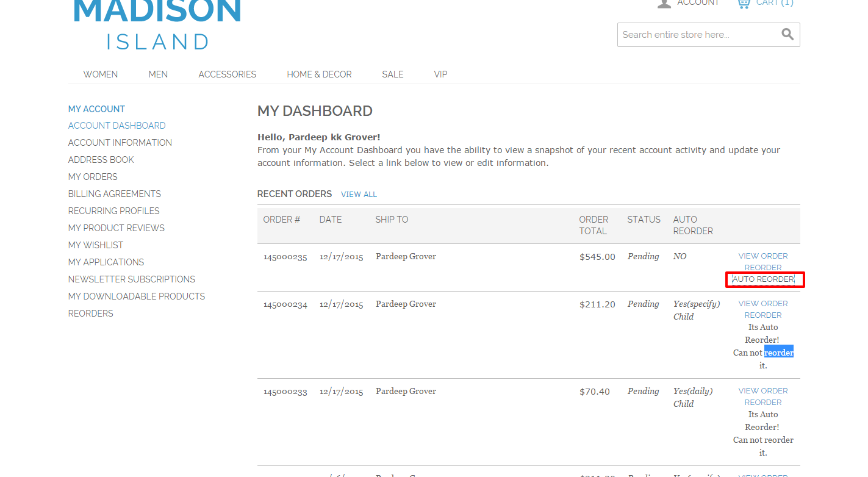868x477 pixels.
Task: View order 145000235
Action: pyautogui.click(x=763, y=256)
